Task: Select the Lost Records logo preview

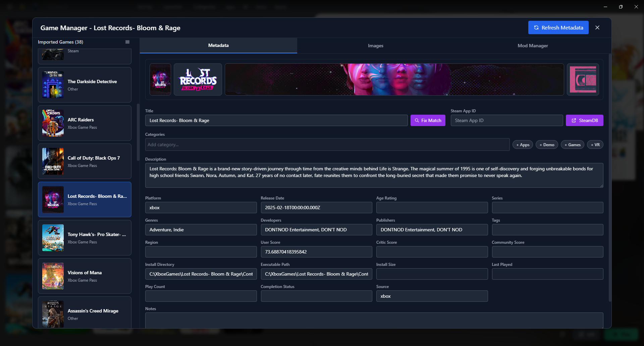Action: (x=198, y=79)
